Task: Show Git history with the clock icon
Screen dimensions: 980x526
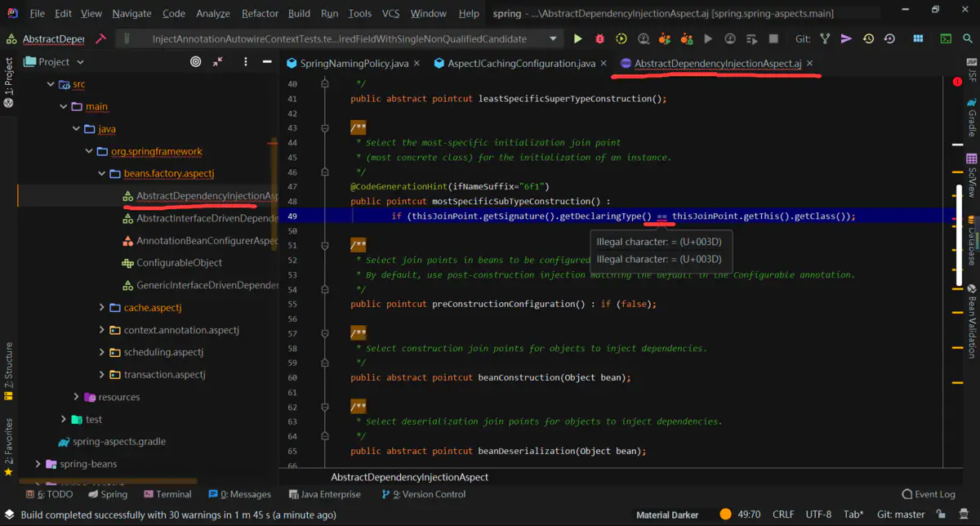Action: click(x=868, y=39)
